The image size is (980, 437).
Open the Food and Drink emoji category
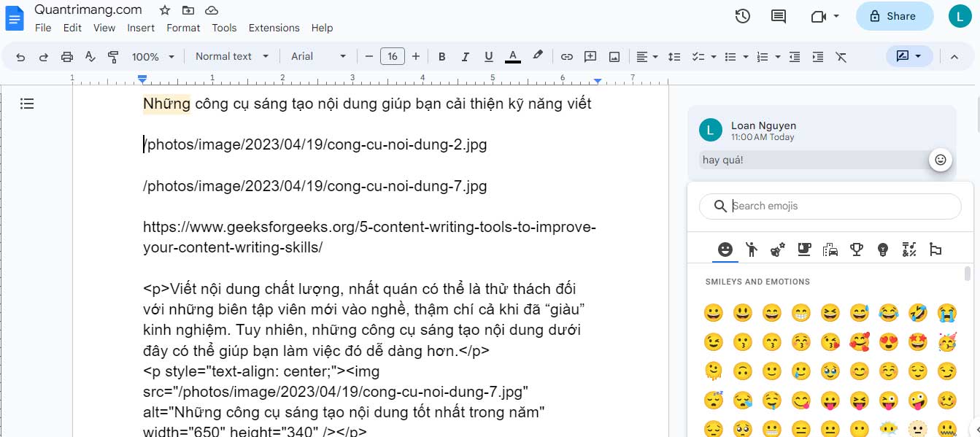coord(803,249)
